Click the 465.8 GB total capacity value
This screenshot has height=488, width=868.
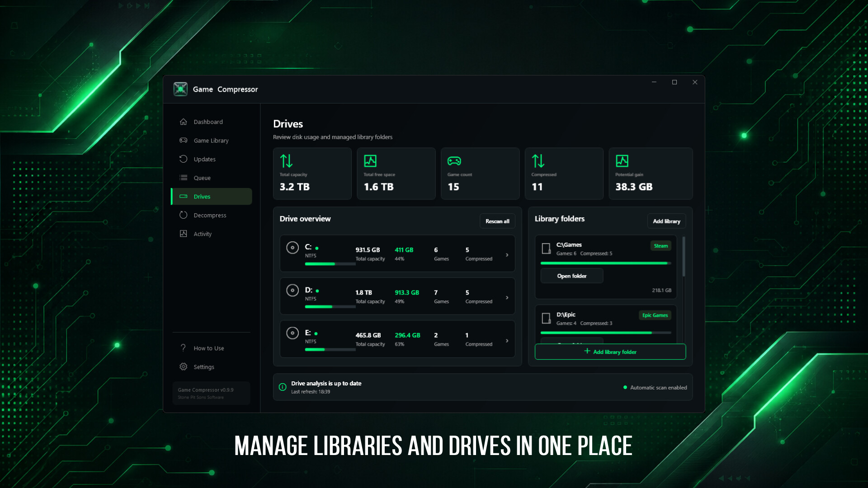(368, 335)
